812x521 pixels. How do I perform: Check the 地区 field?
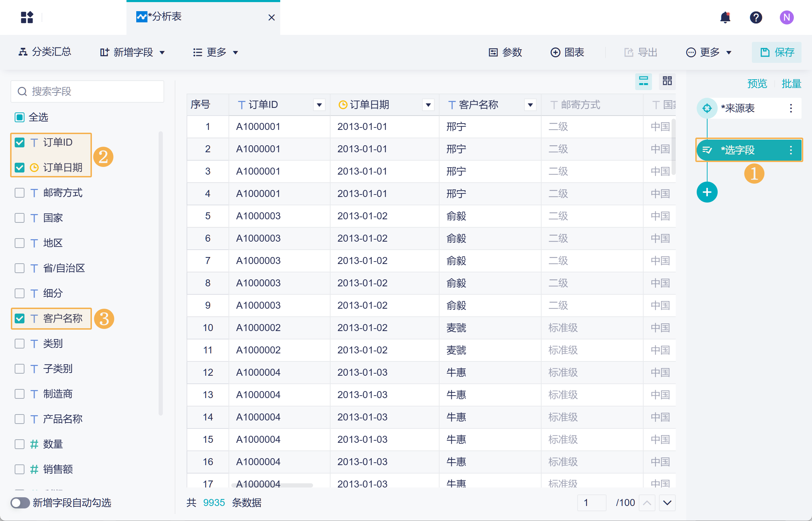pos(20,243)
